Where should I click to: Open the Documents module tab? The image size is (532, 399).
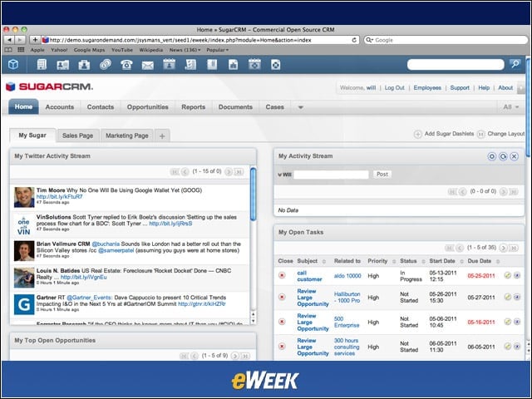pos(235,107)
